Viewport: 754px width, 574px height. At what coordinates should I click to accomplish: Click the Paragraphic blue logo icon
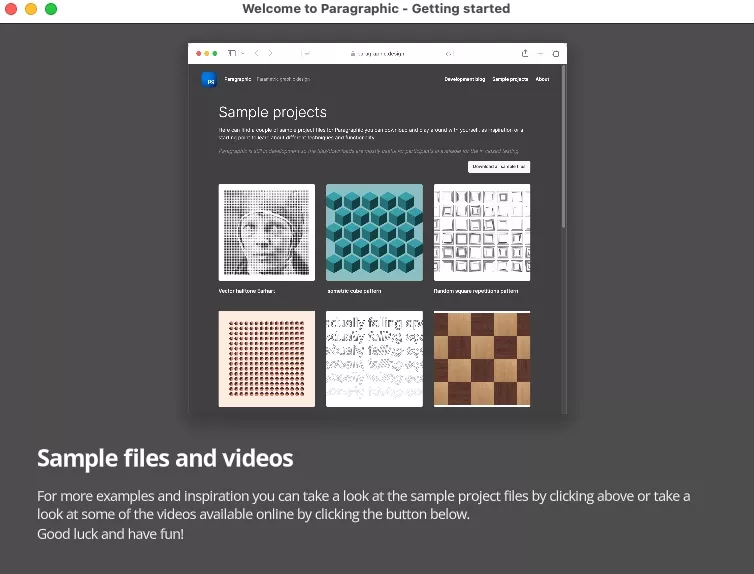[209, 79]
